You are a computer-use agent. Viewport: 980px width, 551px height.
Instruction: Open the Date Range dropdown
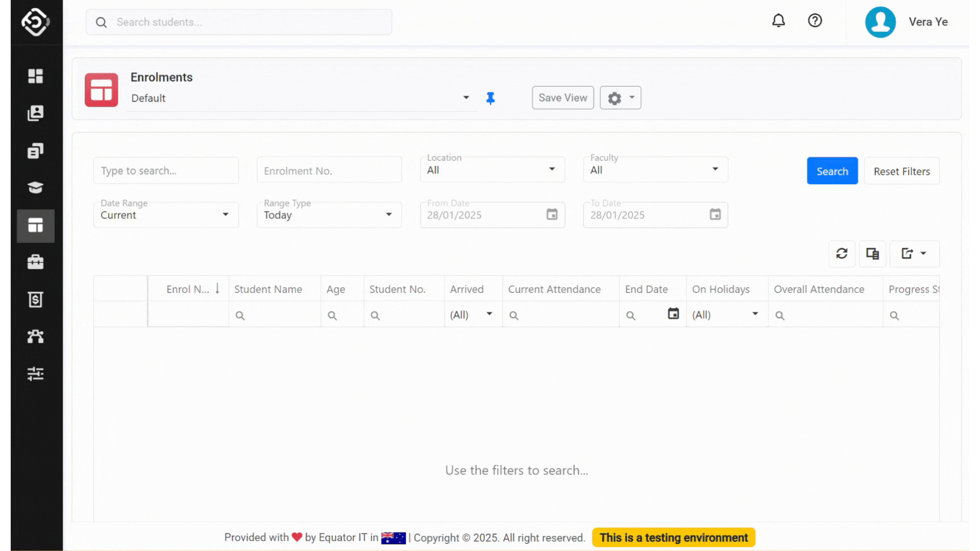tap(165, 215)
